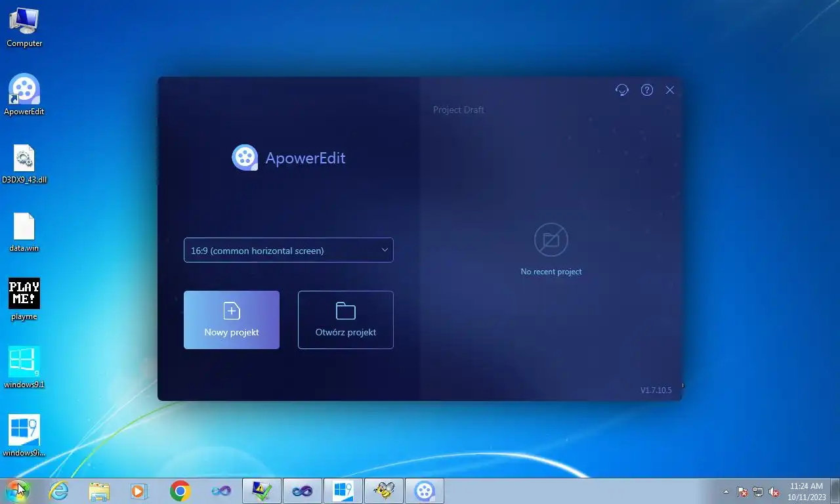The image size is (840, 504).
Task: Open the Action Center flag icon
Action: click(742, 492)
